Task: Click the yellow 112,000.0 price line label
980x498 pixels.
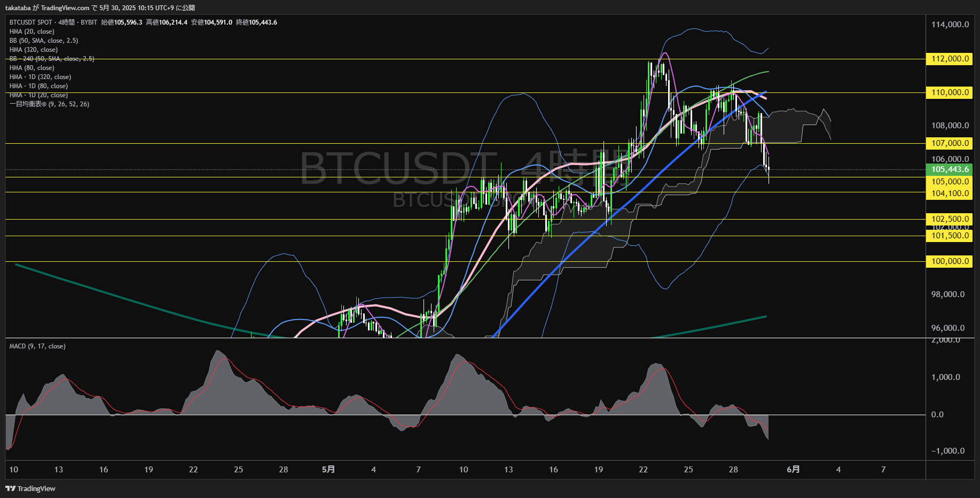Action: click(949, 59)
